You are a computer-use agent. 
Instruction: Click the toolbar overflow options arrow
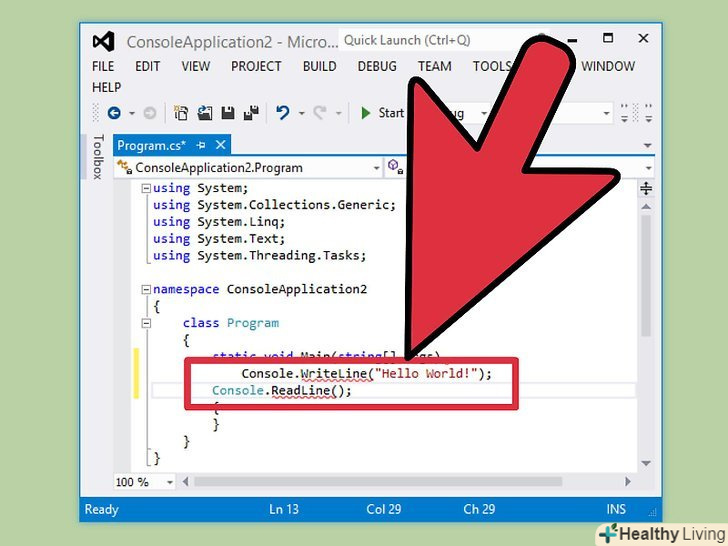[649, 113]
